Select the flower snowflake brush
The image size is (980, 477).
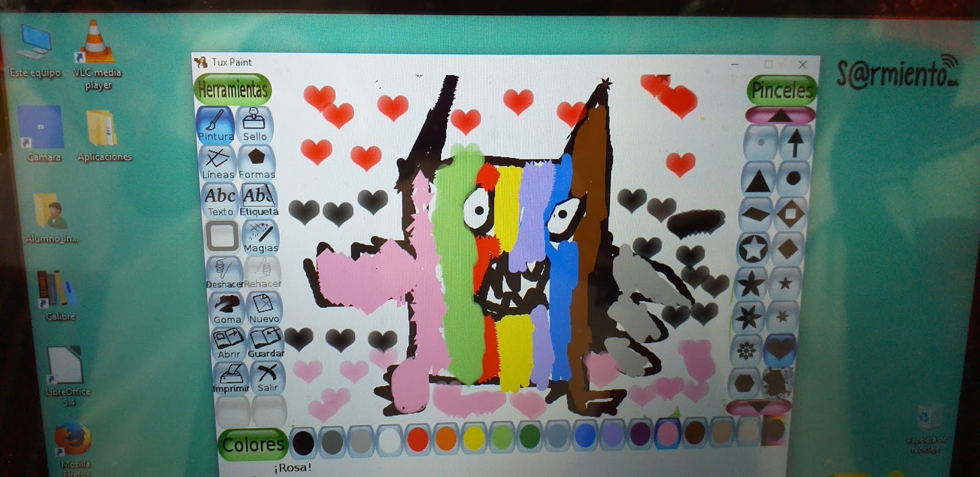(x=745, y=350)
